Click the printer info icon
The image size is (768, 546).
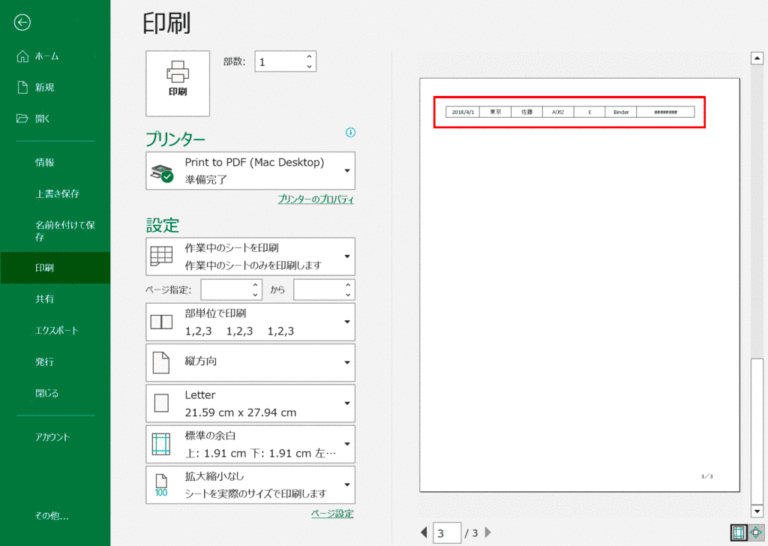pyautogui.click(x=350, y=133)
